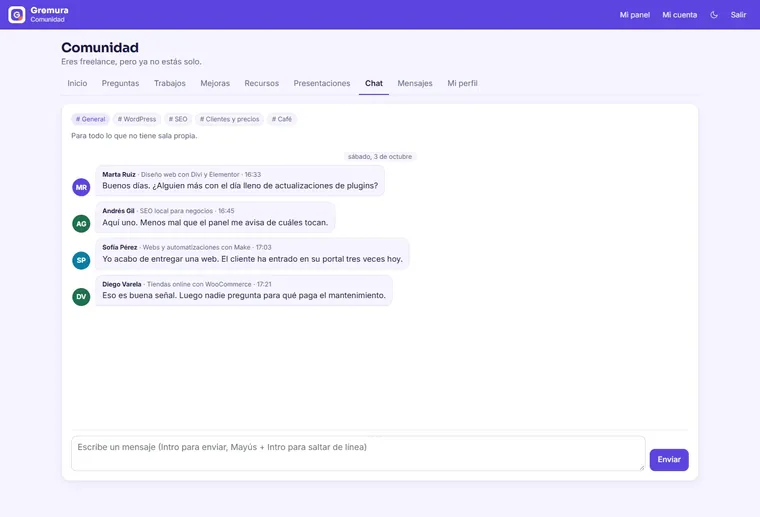Join the # Café chat room
This screenshot has height=517, width=760.
point(282,119)
